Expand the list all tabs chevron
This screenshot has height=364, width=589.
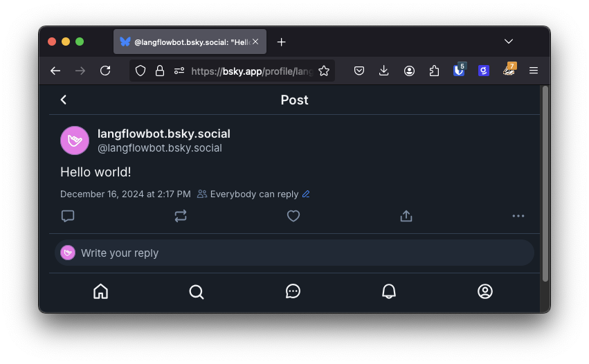click(x=509, y=42)
